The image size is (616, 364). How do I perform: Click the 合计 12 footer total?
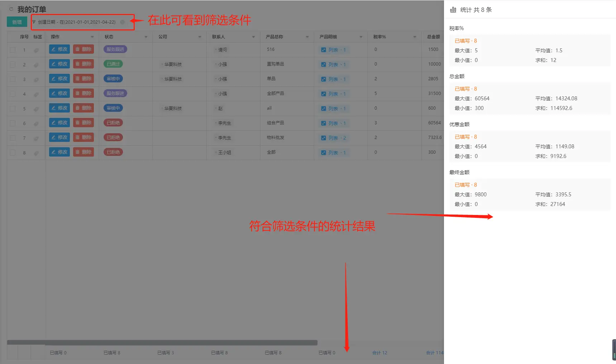pyautogui.click(x=380, y=353)
